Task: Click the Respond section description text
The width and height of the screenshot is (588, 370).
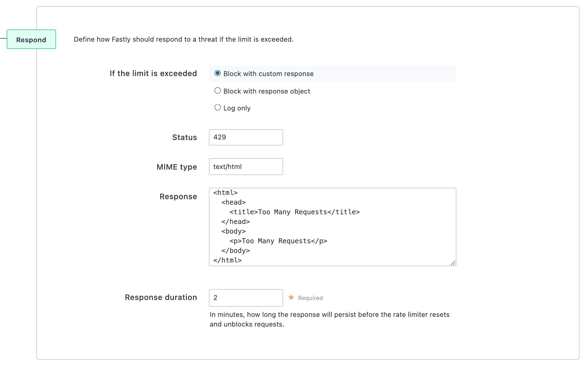Action: click(x=184, y=39)
